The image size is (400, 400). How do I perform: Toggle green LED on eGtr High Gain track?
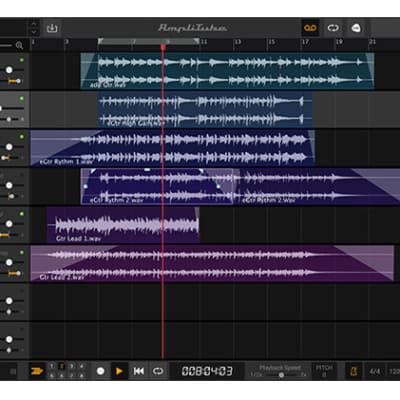[x=22, y=98]
